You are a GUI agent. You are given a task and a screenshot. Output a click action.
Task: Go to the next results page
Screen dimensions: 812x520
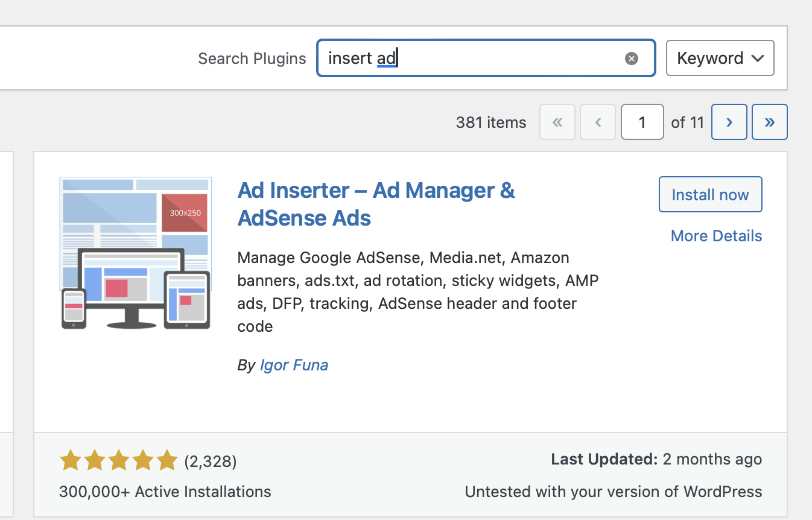click(x=729, y=122)
